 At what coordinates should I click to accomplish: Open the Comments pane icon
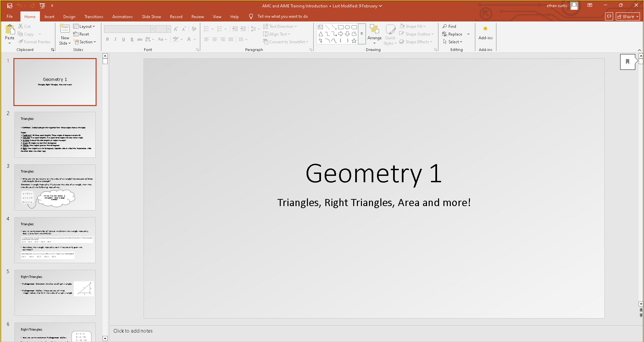pos(609,16)
